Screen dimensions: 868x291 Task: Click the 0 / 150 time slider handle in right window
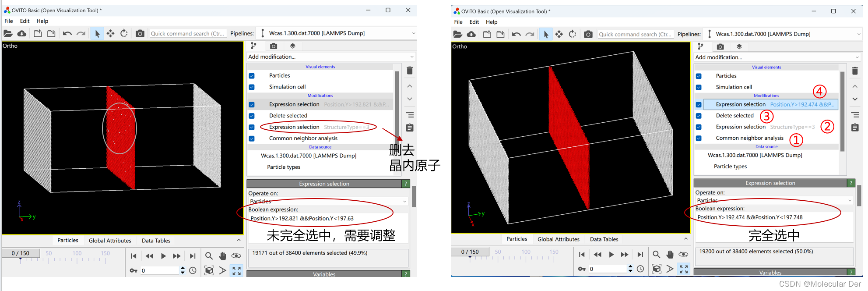tap(470, 252)
